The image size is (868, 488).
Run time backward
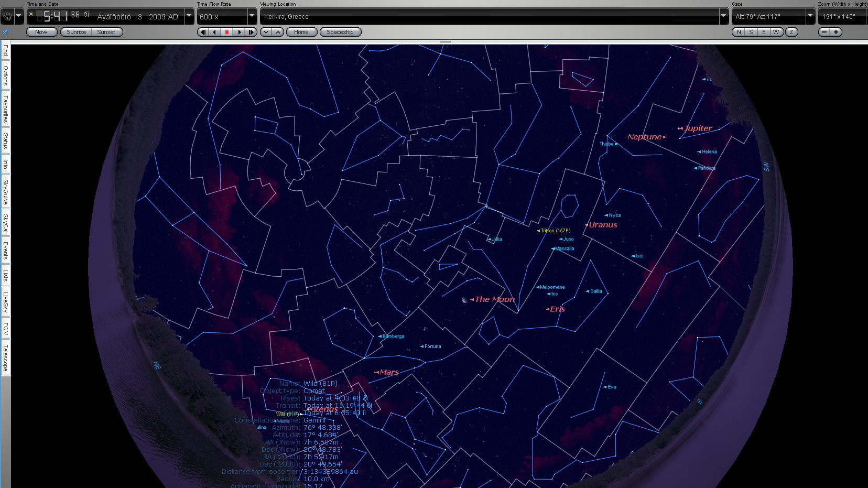pyautogui.click(x=214, y=32)
